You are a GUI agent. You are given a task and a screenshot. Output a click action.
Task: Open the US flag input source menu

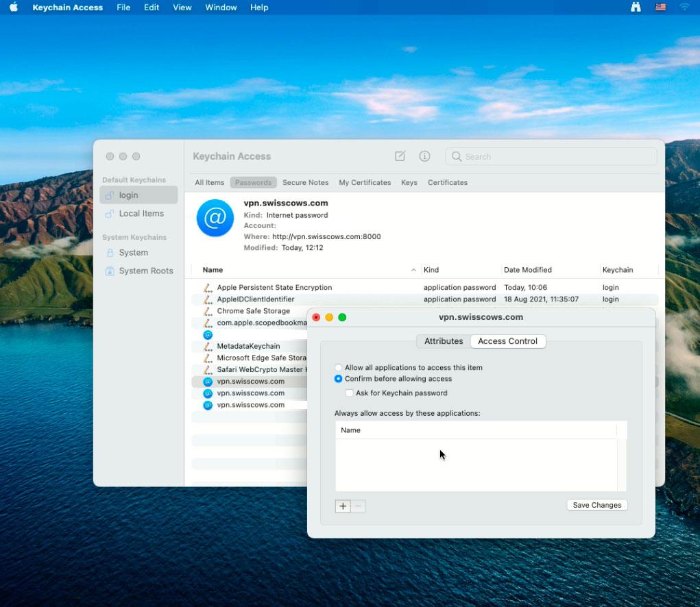(660, 7)
